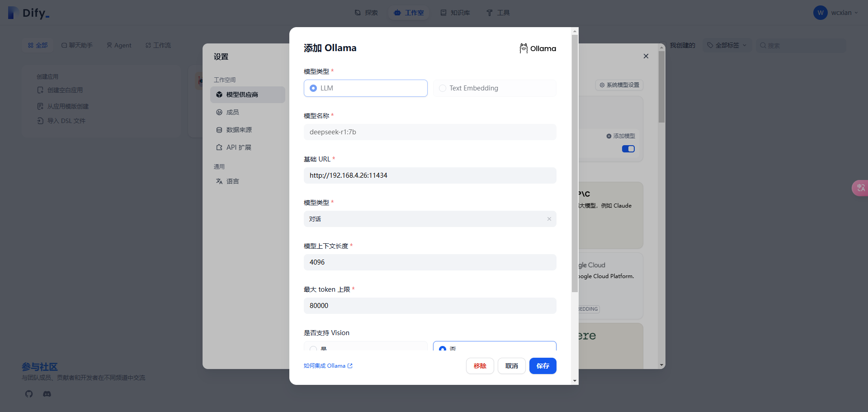Select 否 for Vision support
Image resolution: width=868 pixels, height=412 pixels.
coord(495,346)
